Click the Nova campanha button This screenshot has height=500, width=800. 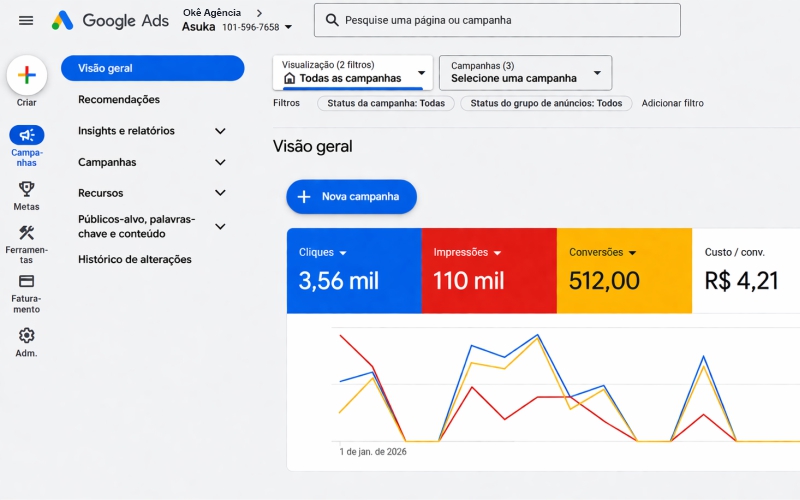(x=352, y=196)
